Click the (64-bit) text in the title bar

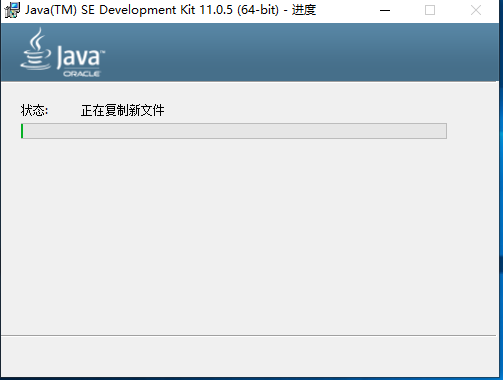point(258,10)
